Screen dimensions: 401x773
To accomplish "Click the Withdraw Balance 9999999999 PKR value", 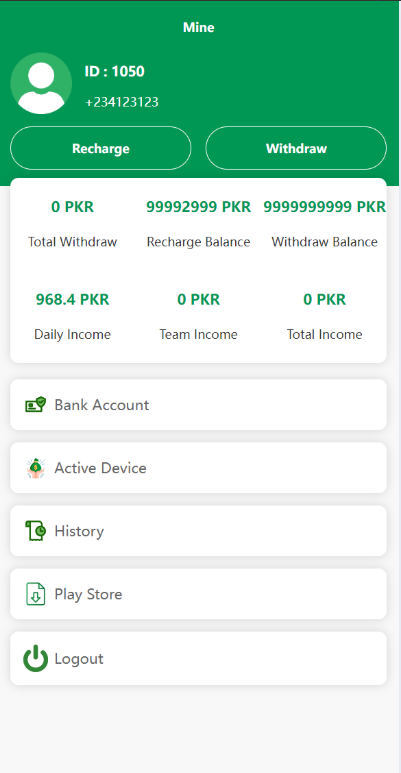I will coord(325,207).
